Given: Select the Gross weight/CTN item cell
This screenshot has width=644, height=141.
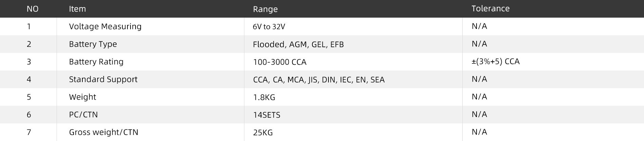Looking at the screenshot, I should 103,132.
